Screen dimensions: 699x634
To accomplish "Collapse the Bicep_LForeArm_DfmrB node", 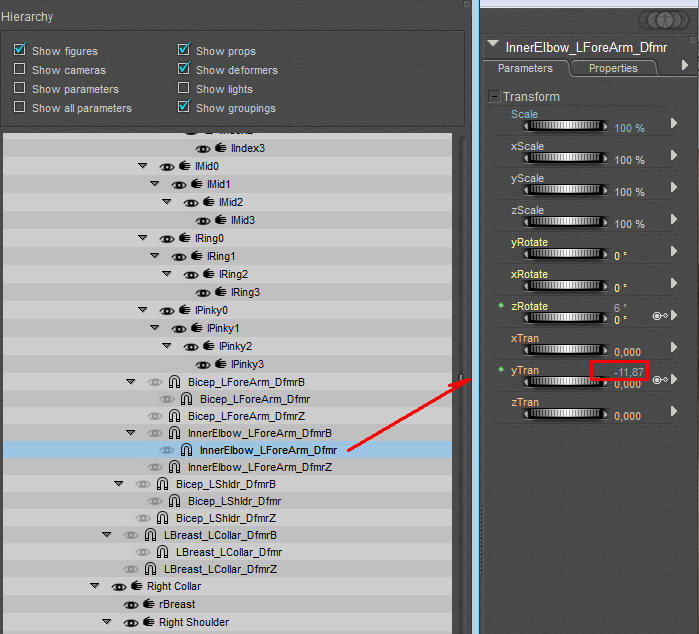I will click(131, 382).
